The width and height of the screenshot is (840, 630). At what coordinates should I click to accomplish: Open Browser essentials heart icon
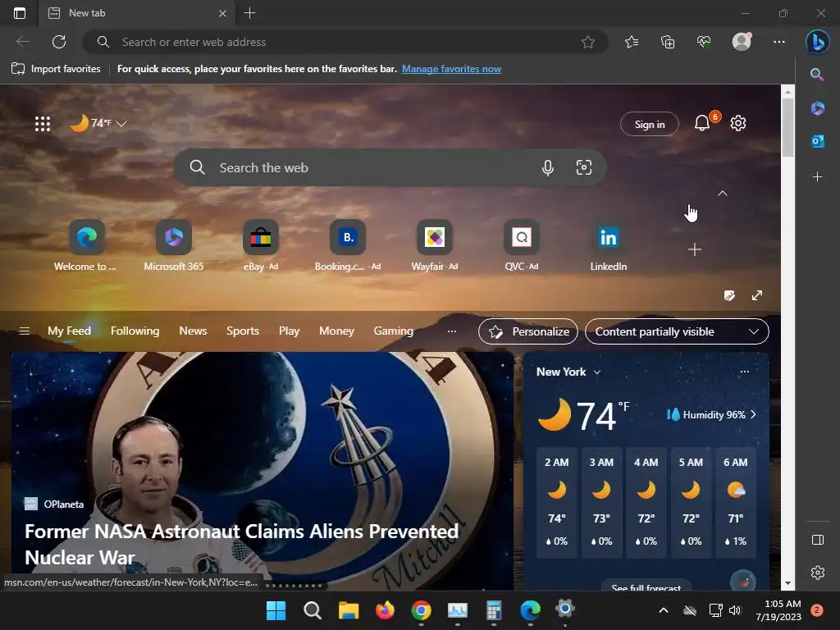[704, 42]
